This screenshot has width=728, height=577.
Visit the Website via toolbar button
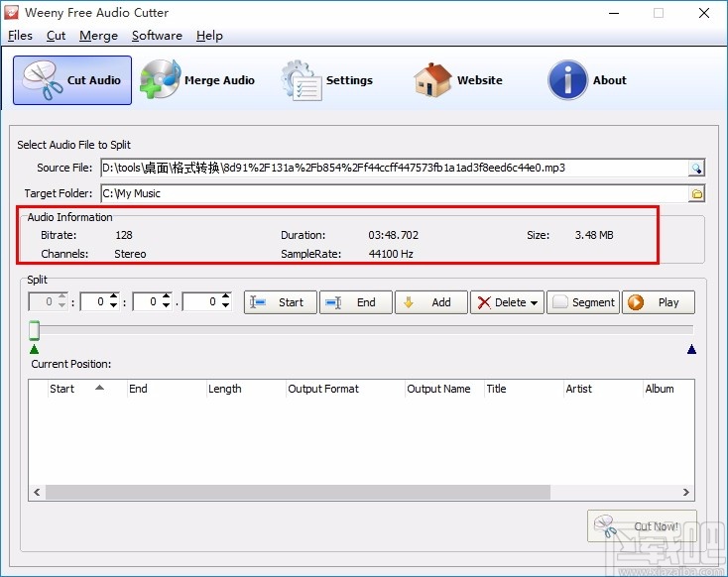point(458,80)
